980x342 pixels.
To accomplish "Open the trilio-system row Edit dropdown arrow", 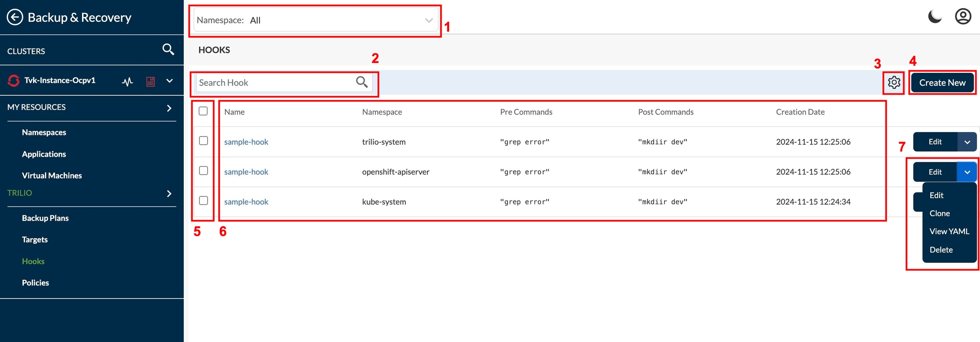I will 967,142.
